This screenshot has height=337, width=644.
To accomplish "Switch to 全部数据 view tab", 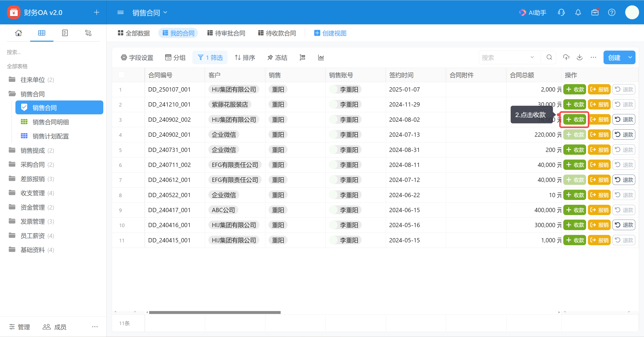I will (134, 33).
